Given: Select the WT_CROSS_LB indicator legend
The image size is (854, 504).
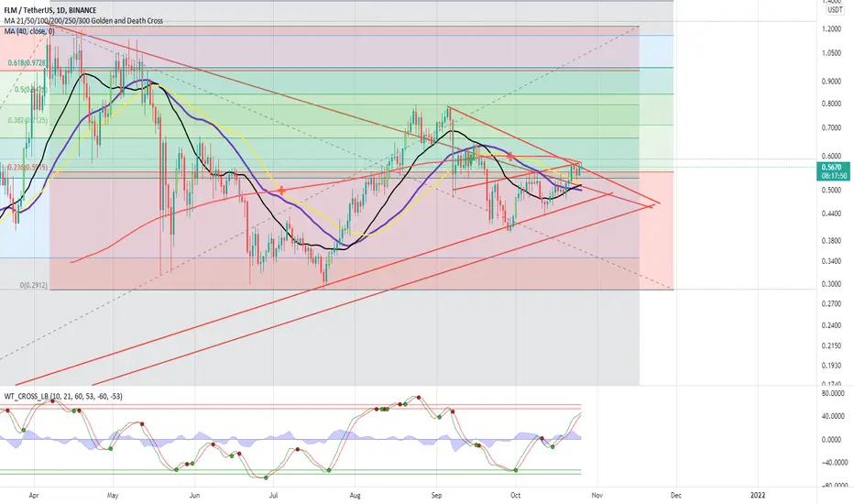Looking at the screenshot, I should click(x=63, y=396).
